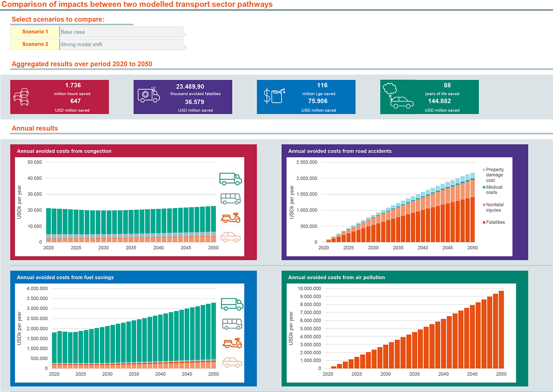This screenshot has height=392, width=553.
Task: Click scooter icon in fuel savings chart
Action: click(232, 343)
